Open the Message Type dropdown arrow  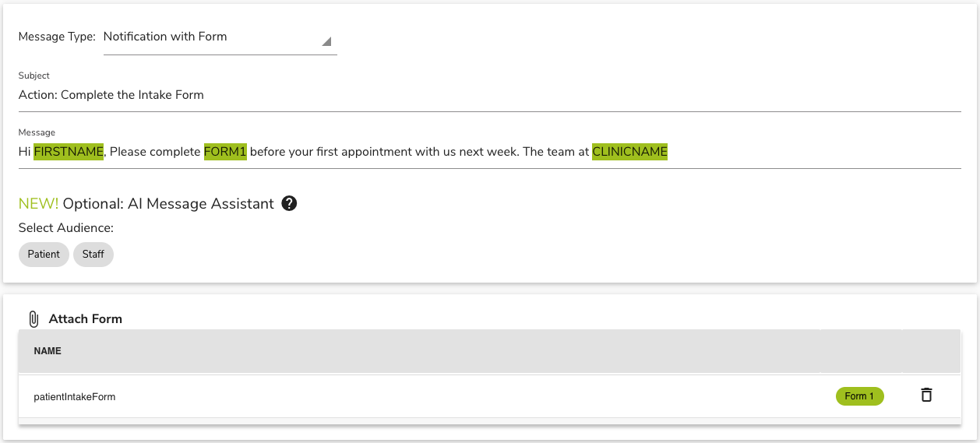326,41
